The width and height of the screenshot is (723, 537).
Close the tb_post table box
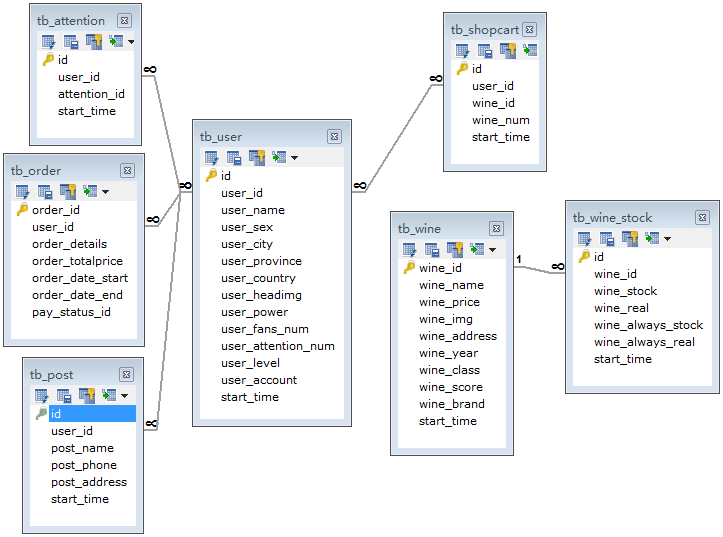[126, 375]
